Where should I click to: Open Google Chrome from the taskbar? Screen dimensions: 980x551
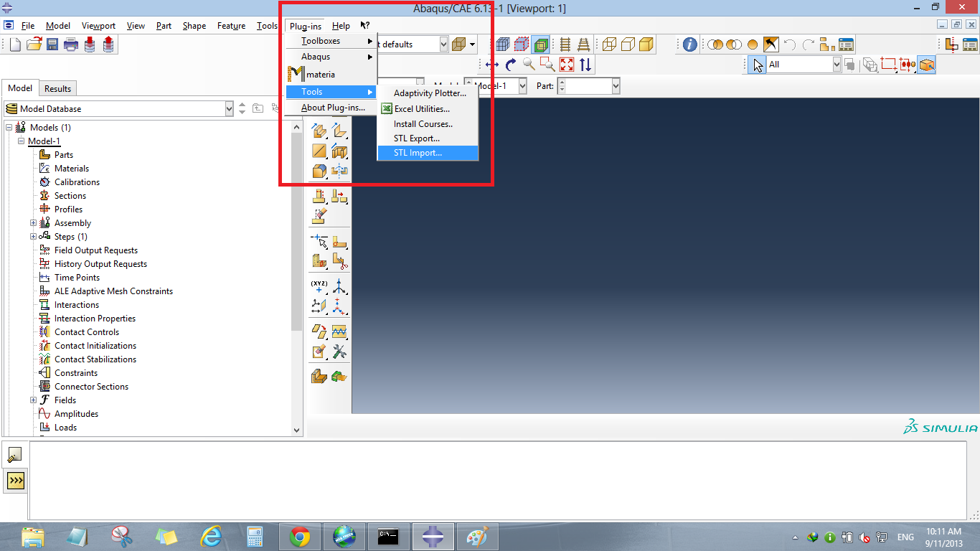[x=300, y=536]
